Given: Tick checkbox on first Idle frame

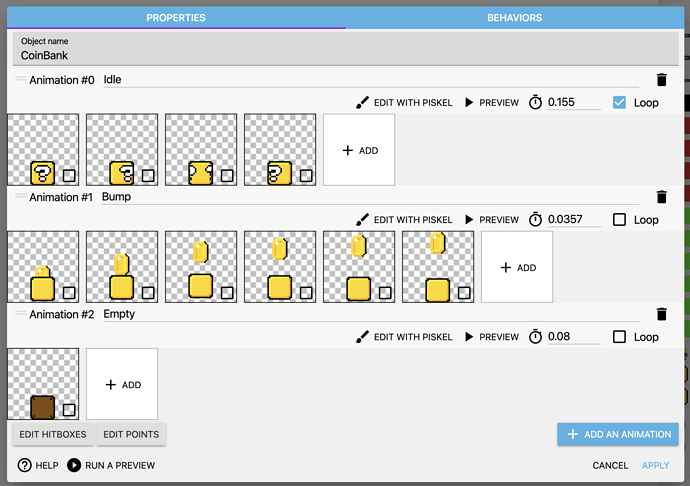Looking at the screenshot, I should 69,176.
